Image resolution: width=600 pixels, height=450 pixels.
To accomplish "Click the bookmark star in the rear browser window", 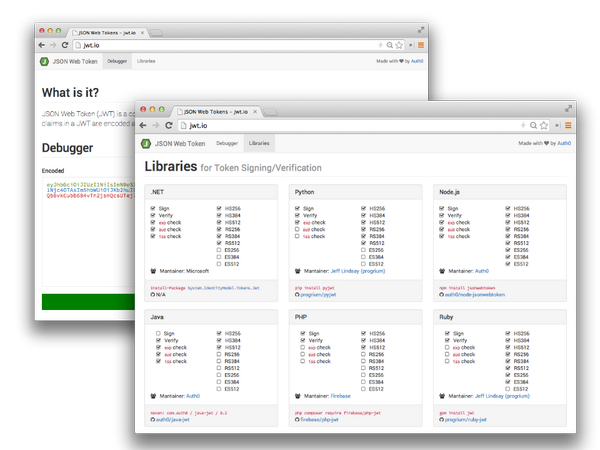I will (x=399, y=45).
